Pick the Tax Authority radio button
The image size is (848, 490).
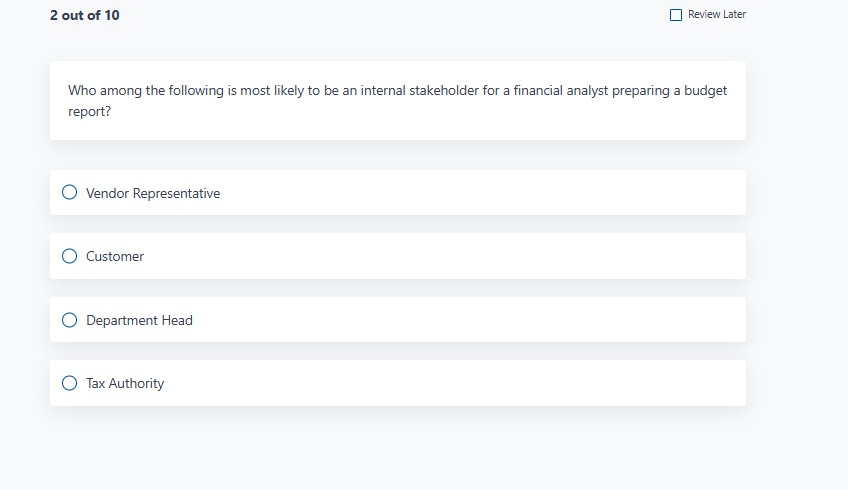point(69,383)
